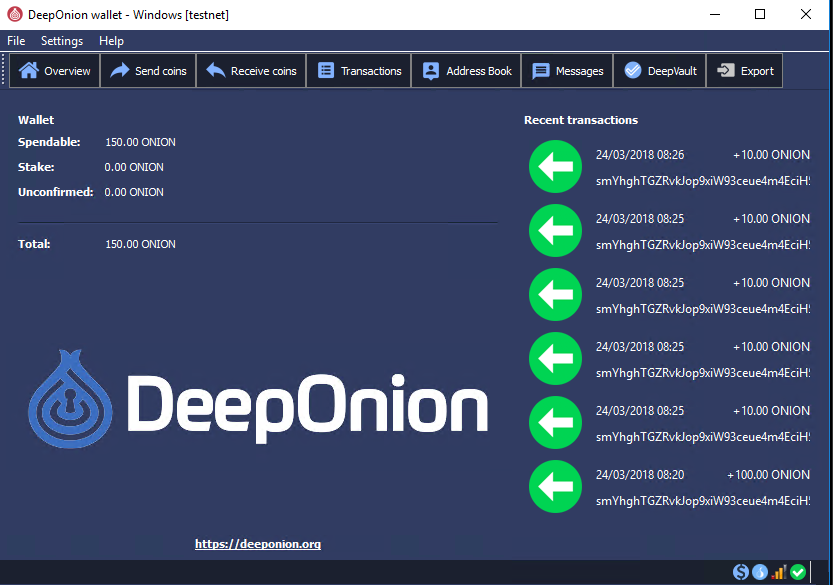Open the Settings menu

(x=62, y=41)
